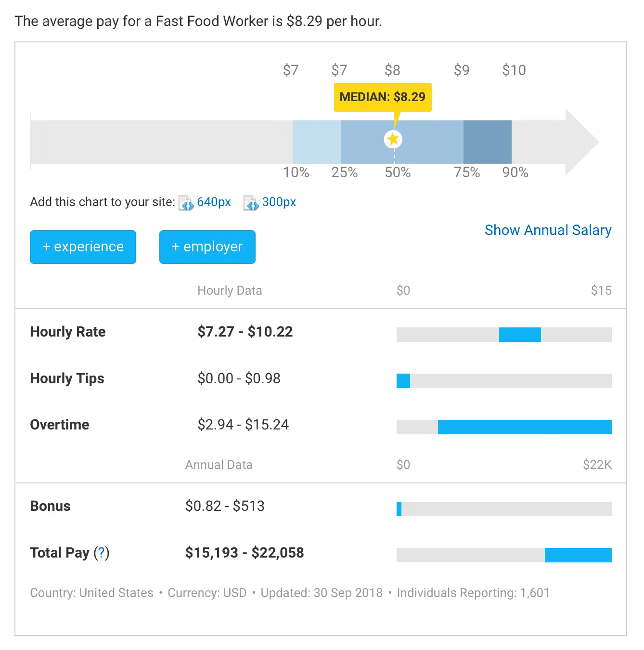Click the blue Total Pay range bar

(x=578, y=555)
